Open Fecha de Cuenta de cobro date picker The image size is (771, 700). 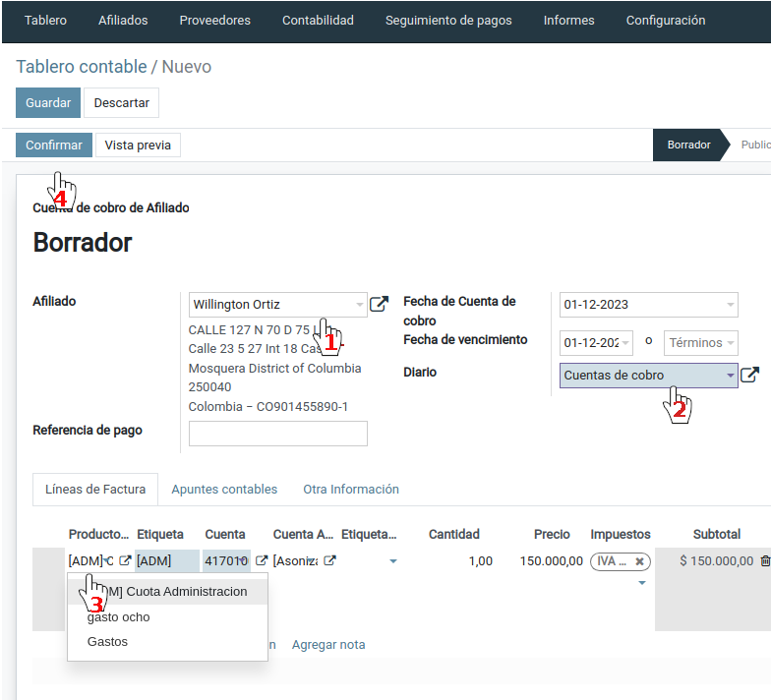point(648,305)
